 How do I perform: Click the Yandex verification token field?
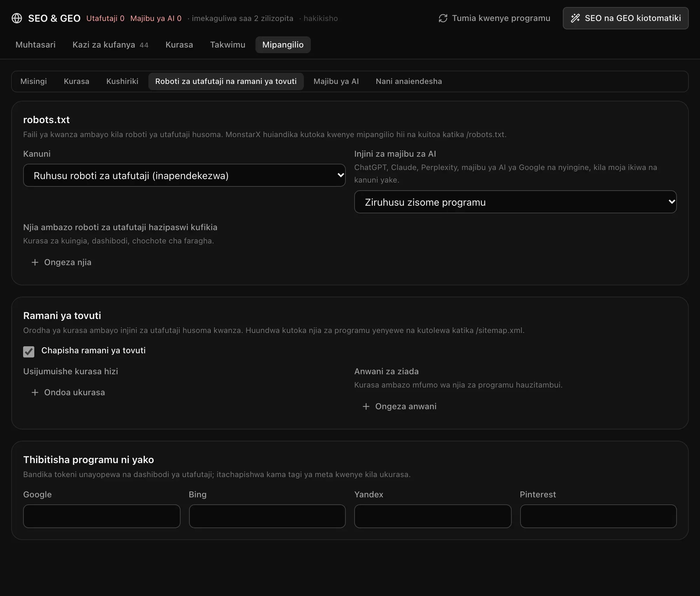[433, 516]
